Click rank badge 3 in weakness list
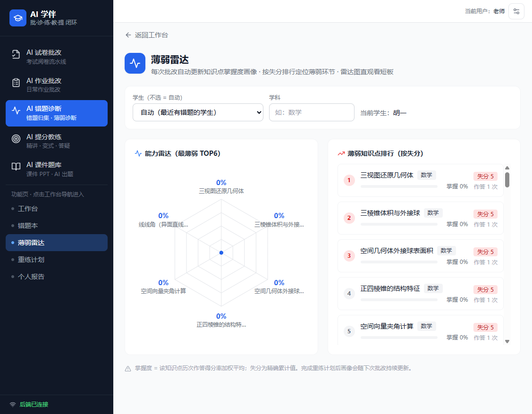This screenshot has height=414, width=532. pos(349,255)
